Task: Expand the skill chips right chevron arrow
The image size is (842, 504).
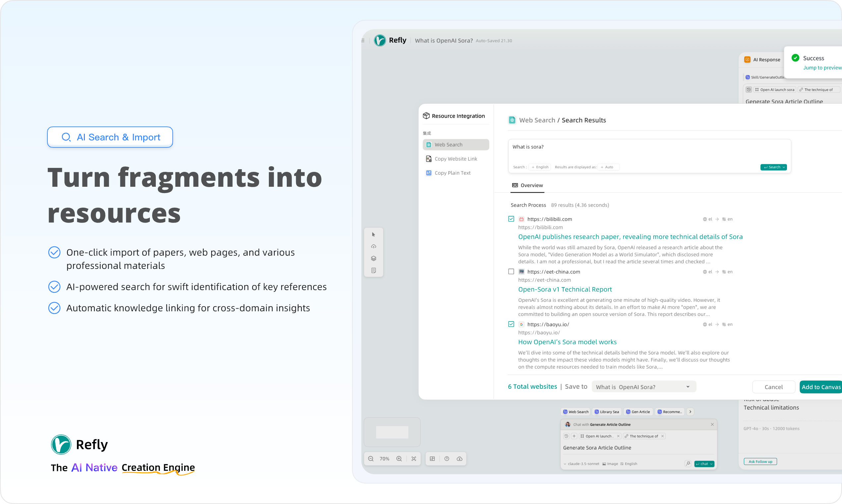Action: pyautogui.click(x=690, y=412)
